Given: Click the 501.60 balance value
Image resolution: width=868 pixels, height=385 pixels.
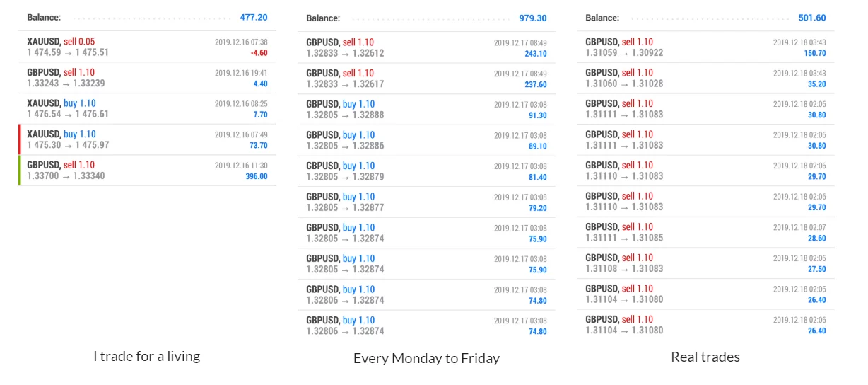Looking at the screenshot, I should (x=811, y=18).
